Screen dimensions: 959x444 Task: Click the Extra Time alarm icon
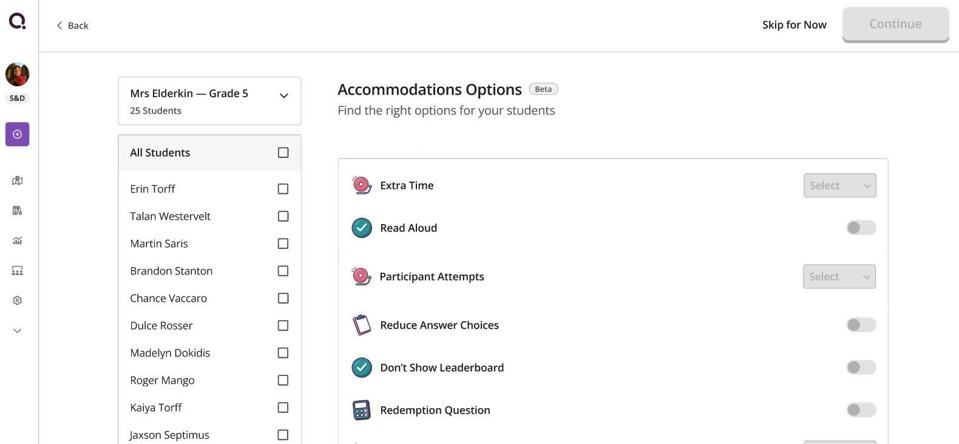coord(362,185)
